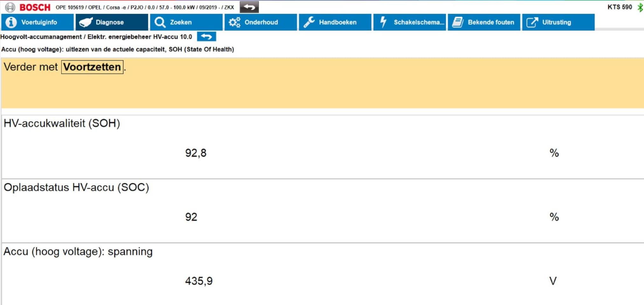The width and height of the screenshot is (644, 305).
Task: Click the info icon in Voertuiginfo tab
Action: 11,22
